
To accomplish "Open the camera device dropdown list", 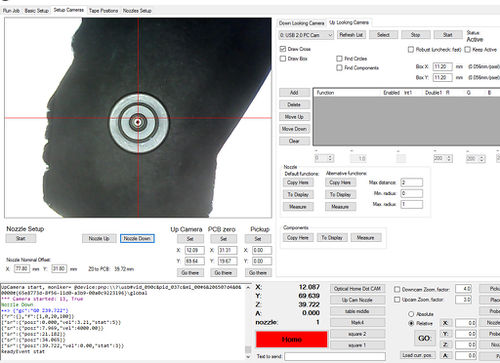I will click(306, 35).
